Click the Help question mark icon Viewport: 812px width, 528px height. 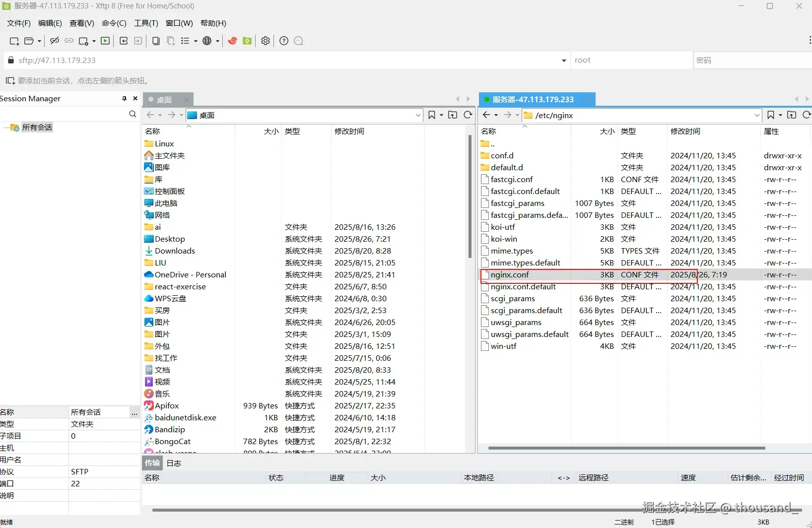284,41
